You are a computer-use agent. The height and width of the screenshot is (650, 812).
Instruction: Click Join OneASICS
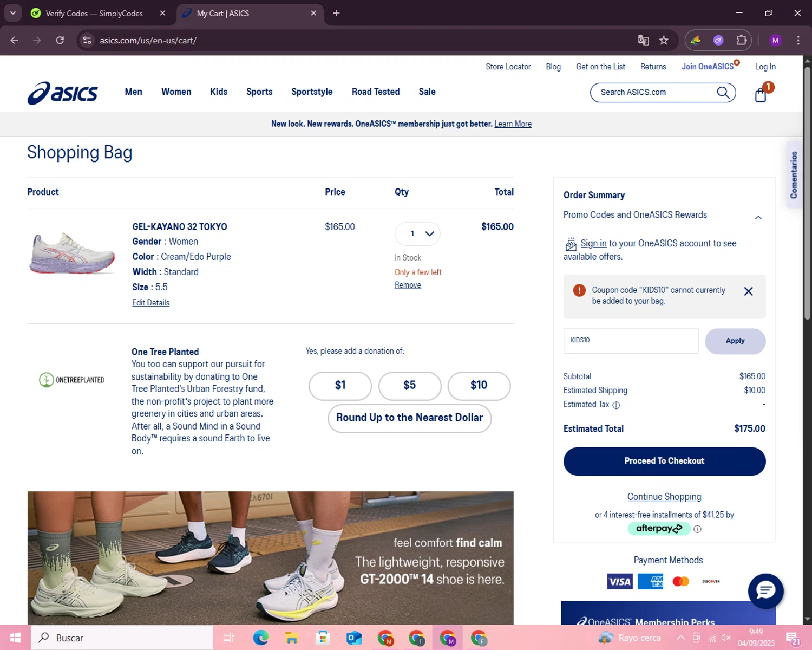pyautogui.click(x=708, y=67)
